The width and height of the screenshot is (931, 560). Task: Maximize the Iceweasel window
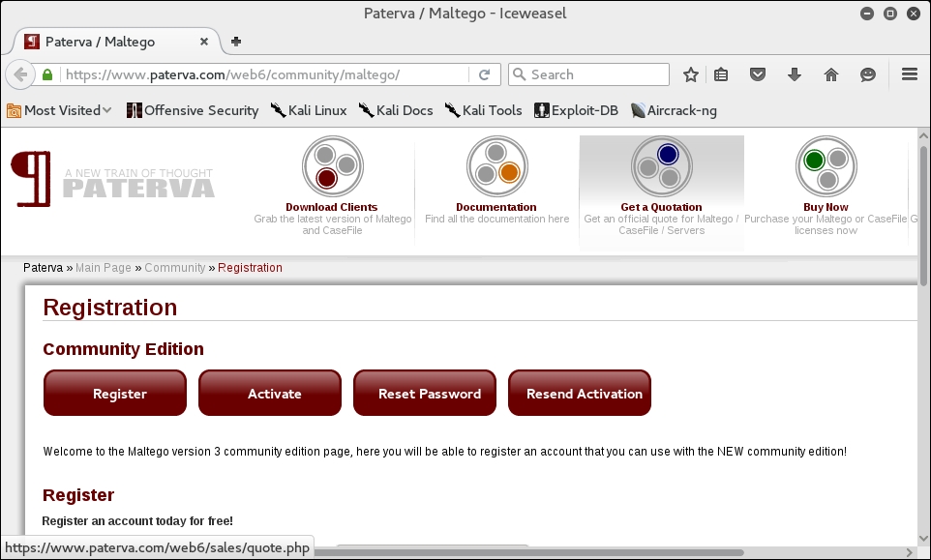890,13
